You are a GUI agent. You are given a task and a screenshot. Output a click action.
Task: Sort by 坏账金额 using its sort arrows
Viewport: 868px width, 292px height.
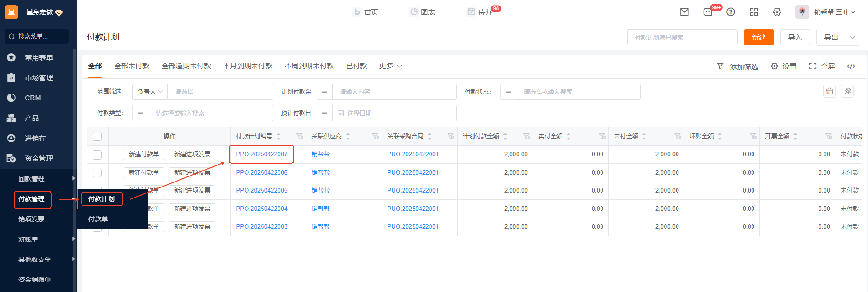720,136
